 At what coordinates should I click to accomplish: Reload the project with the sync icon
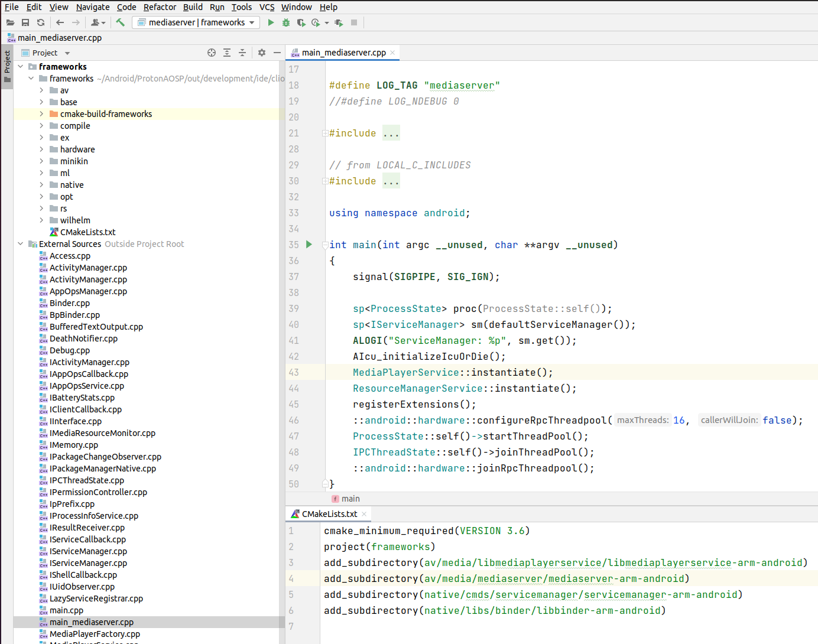(40, 22)
